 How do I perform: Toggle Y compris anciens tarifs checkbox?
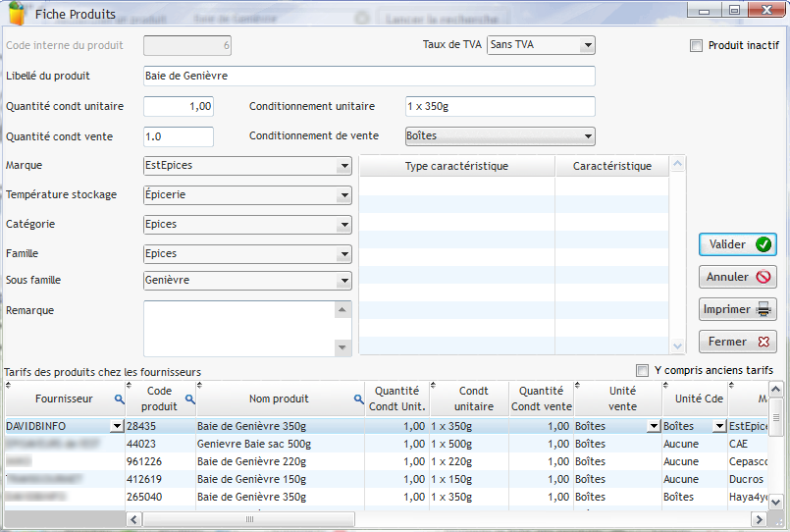coord(643,370)
